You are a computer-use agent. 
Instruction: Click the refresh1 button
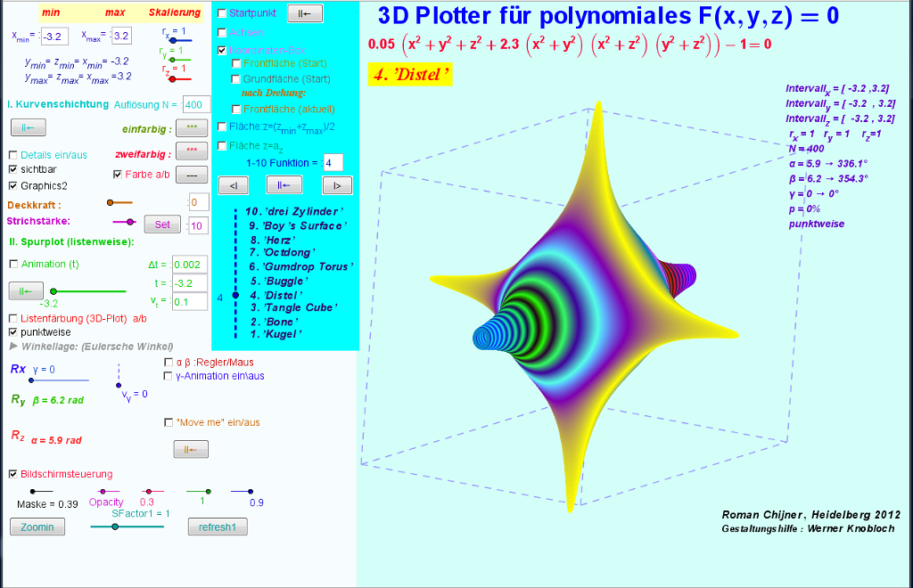click(x=217, y=527)
